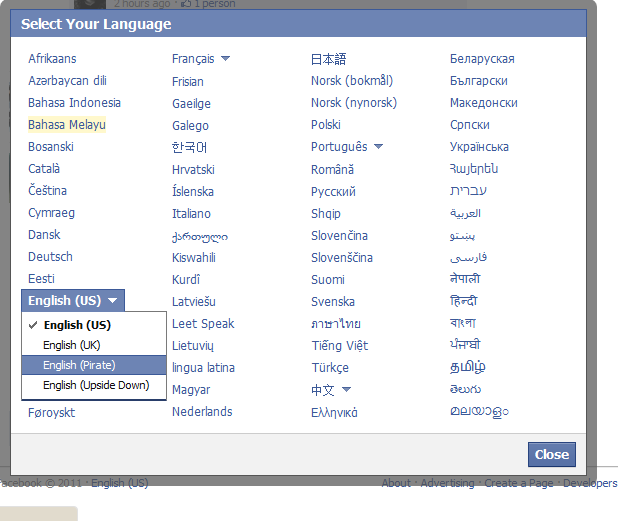The width and height of the screenshot is (618, 521).
Task: Select Magyar language
Action: point(191,390)
